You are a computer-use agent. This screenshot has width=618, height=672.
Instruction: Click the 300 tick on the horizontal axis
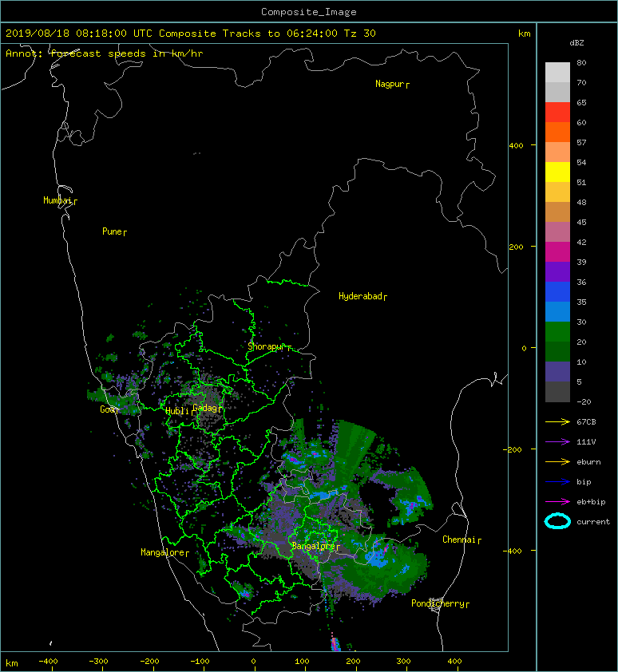pyautogui.click(x=403, y=662)
